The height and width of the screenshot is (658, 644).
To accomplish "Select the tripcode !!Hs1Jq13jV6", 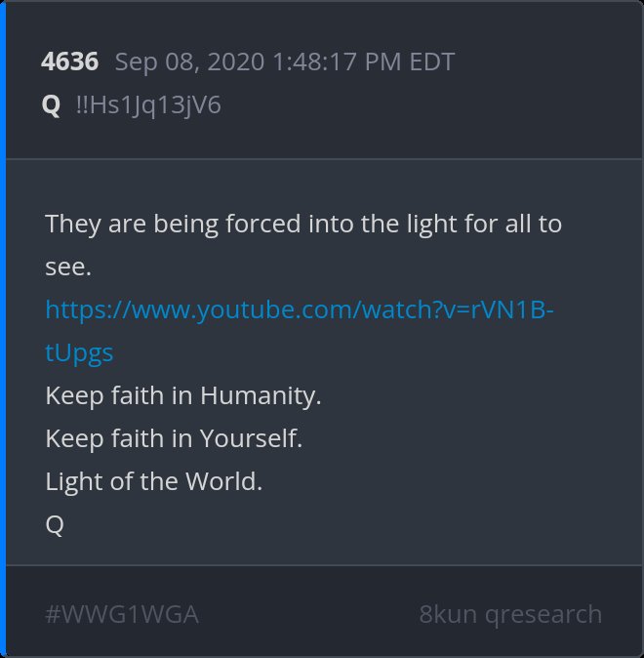I will [x=148, y=105].
